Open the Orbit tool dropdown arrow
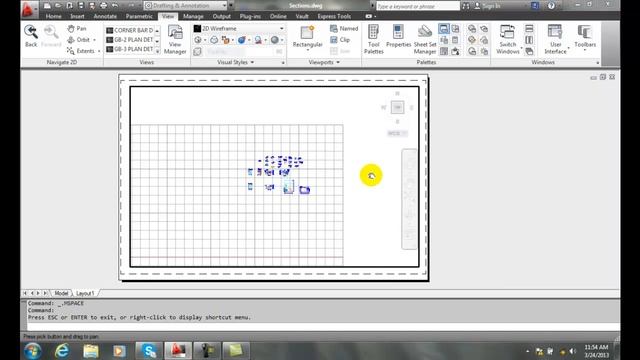640x360 pixels. click(95, 40)
